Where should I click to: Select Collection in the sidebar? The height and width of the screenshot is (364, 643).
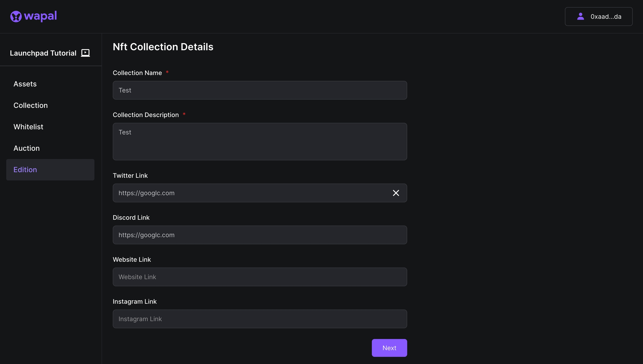click(31, 105)
